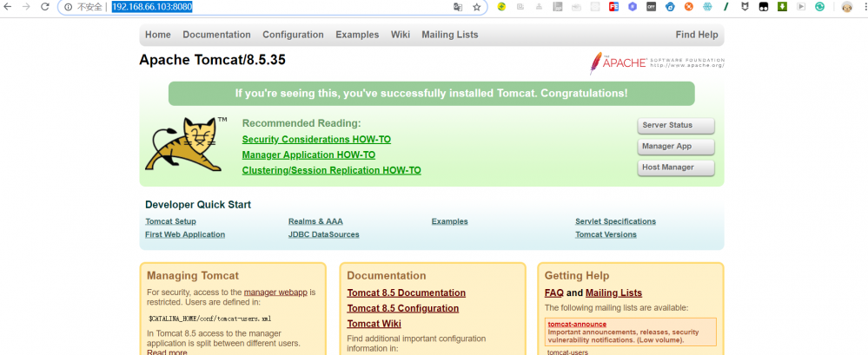The height and width of the screenshot is (355, 868).
Task: Open the Servlet Specifications link
Action: [615, 221]
